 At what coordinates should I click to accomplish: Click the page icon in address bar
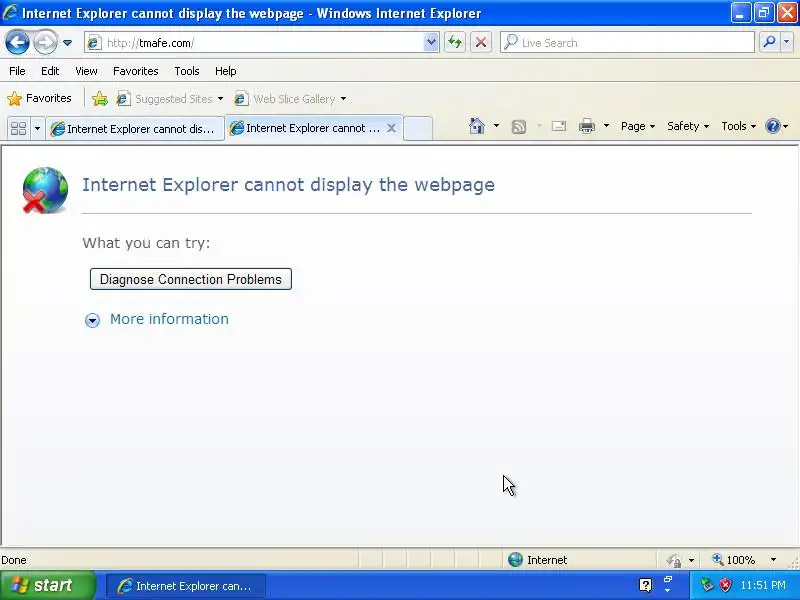point(93,43)
